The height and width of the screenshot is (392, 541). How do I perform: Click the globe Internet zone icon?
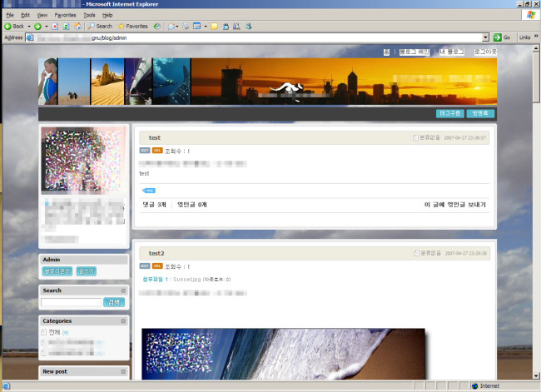click(474, 386)
